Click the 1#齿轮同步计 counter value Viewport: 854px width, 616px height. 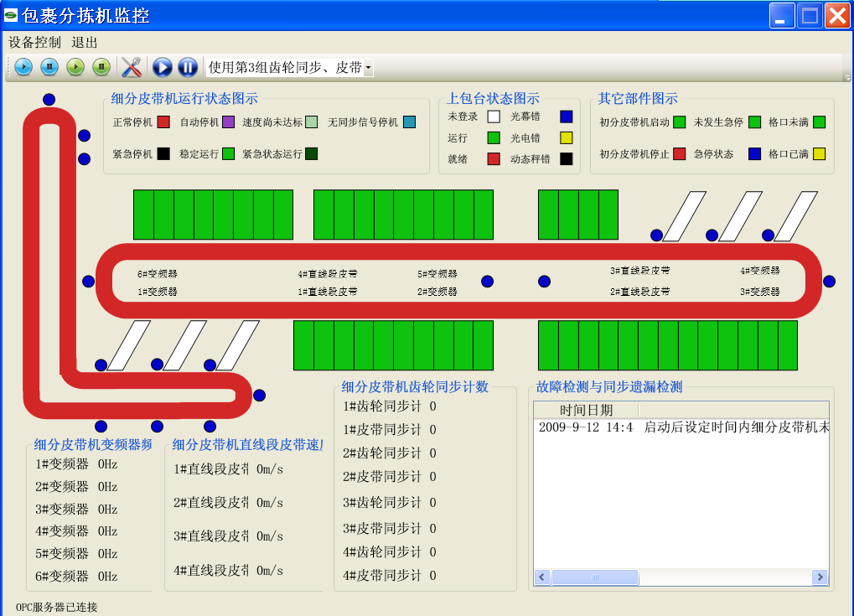(432, 406)
